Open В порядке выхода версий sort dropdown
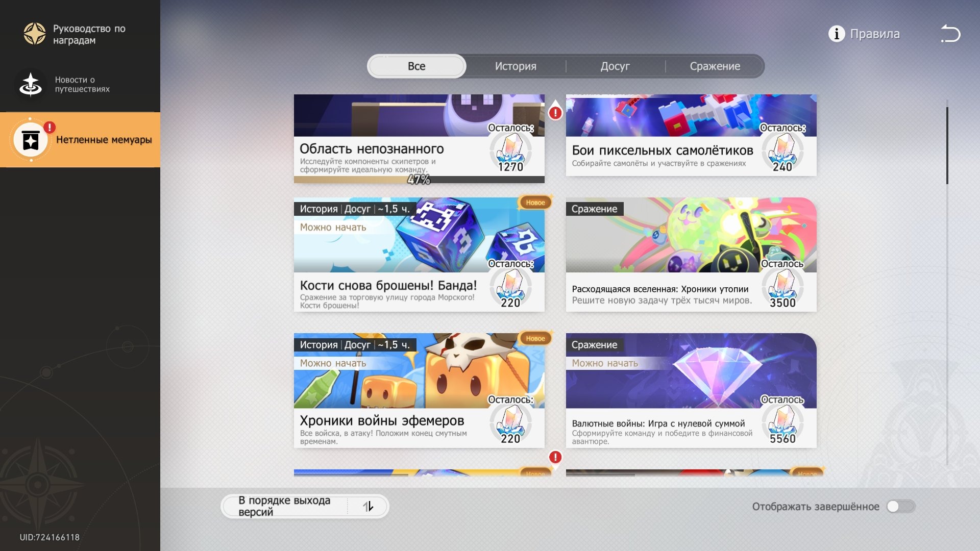The image size is (980, 551). 305,506
